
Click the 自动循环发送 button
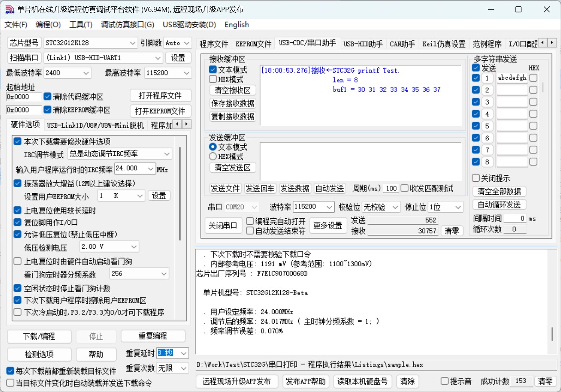[x=499, y=205]
